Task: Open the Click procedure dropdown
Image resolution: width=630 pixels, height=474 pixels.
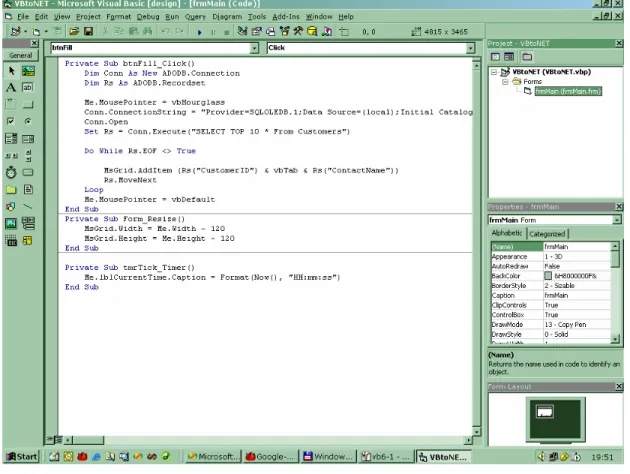Action: click(470, 48)
